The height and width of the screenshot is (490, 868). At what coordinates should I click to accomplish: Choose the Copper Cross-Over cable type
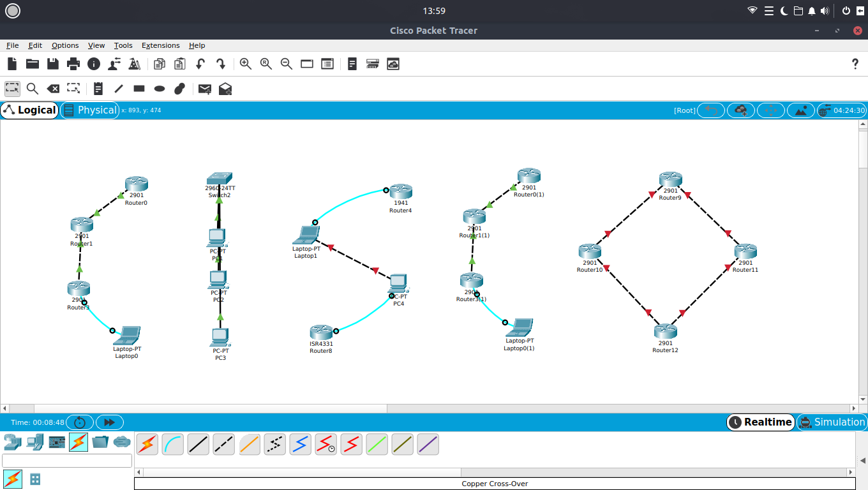tap(223, 444)
